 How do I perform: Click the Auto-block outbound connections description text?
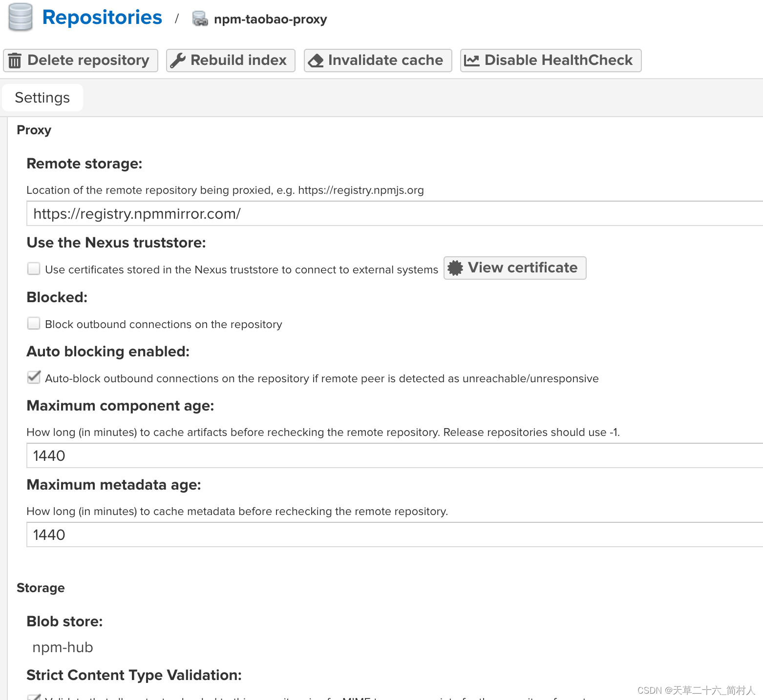[x=322, y=379]
